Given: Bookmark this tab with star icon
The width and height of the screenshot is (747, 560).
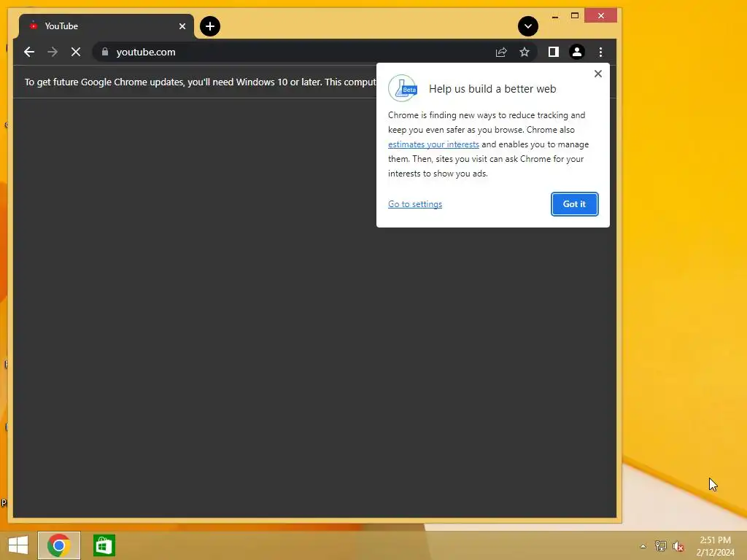Looking at the screenshot, I should [525, 52].
